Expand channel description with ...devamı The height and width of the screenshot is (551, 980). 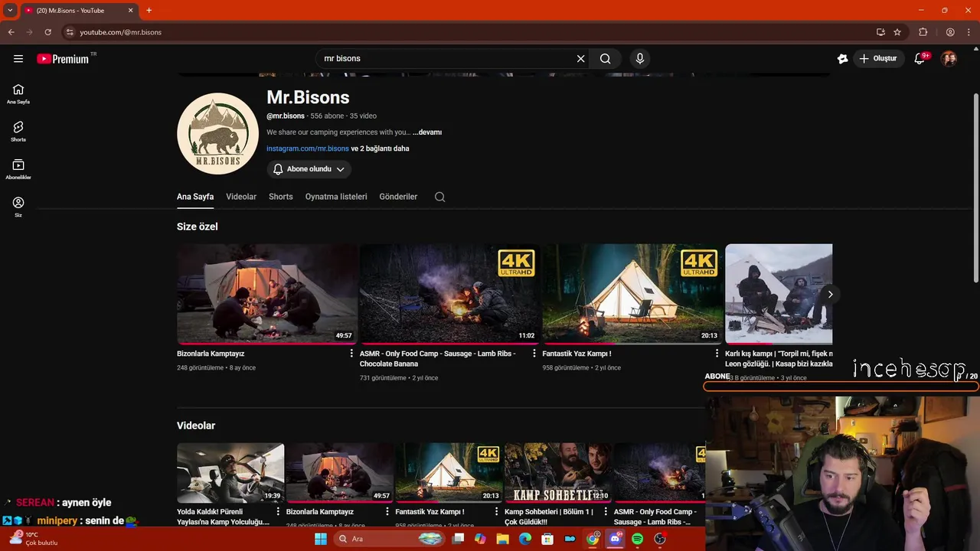(427, 132)
